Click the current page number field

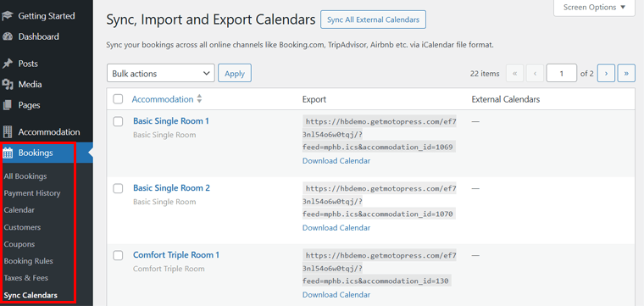tap(562, 74)
